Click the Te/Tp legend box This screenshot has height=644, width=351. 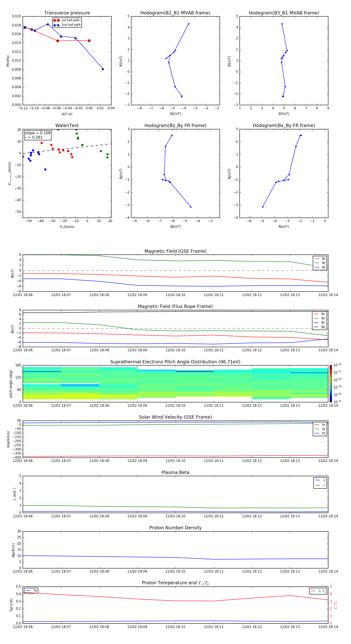[x=318, y=591]
